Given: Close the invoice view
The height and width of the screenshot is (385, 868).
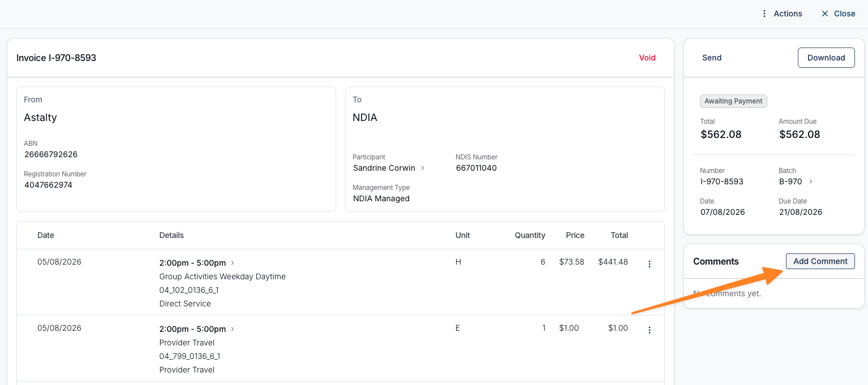Looking at the screenshot, I should click(x=838, y=14).
